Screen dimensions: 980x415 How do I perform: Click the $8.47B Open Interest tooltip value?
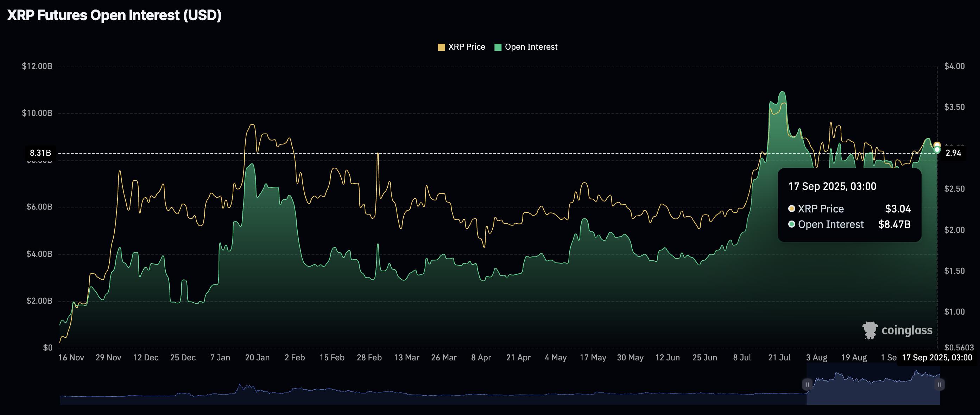pyautogui.click(x=894, y=224)
